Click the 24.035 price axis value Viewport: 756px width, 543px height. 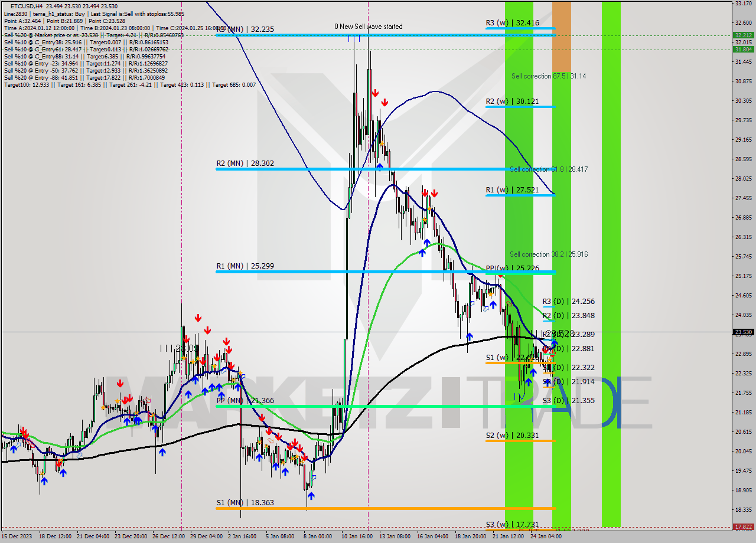click(743, 315)
